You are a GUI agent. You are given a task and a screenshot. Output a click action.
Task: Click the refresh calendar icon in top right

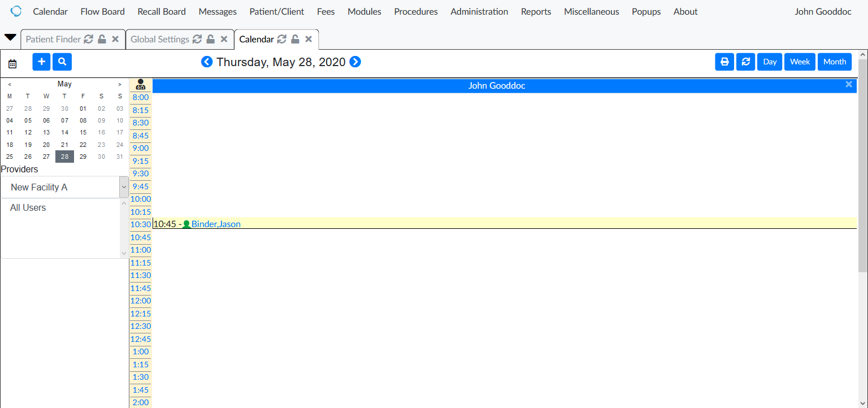point(745,62)
